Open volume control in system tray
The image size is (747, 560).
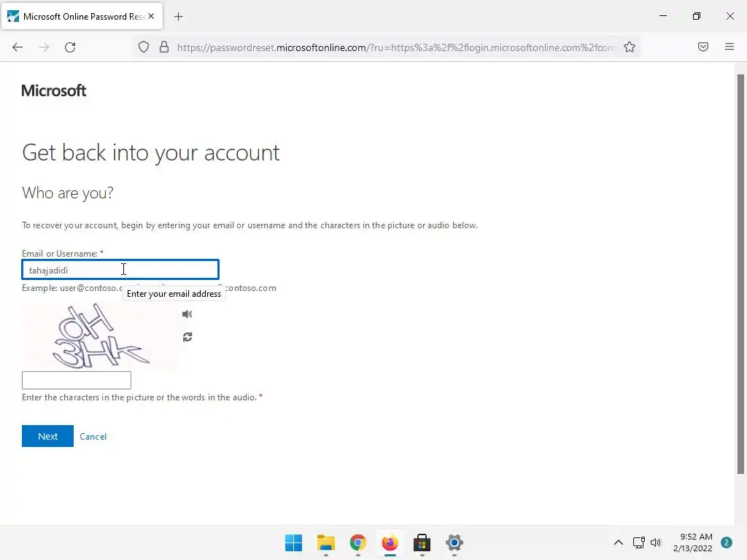[x=656, y=542]
